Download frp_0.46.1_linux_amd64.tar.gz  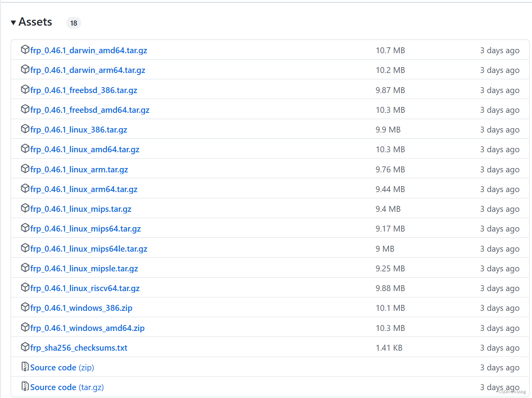coord(85,149)
